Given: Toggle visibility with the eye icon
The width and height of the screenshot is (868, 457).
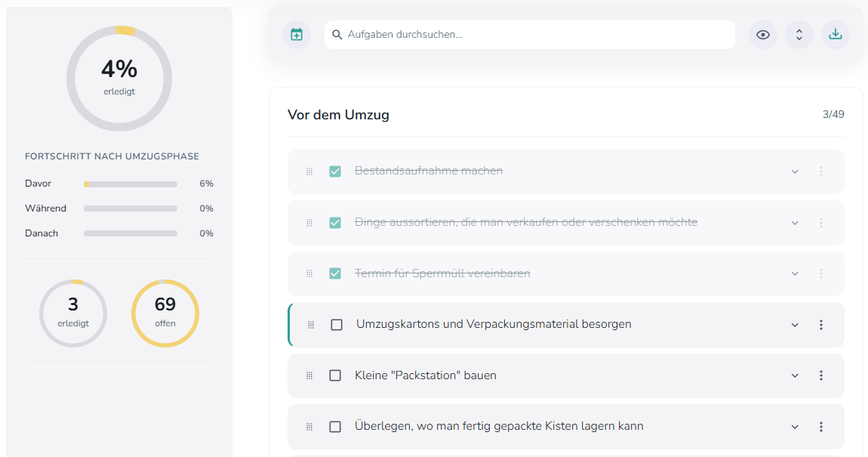Looking at the screenshot, I should [x=763, y=34].
